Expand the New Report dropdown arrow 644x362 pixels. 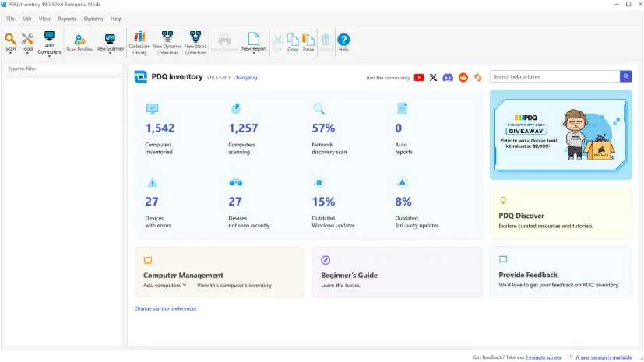(254, 53)
